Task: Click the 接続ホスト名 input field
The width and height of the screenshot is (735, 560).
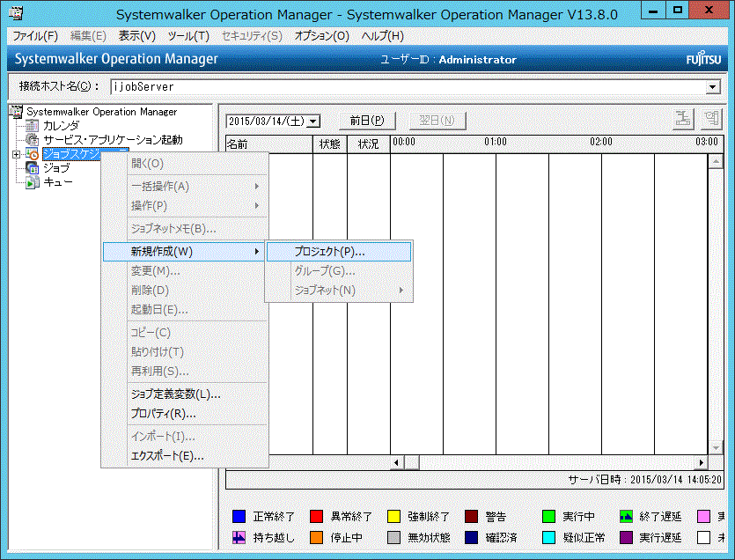Action: (x=408, y=87)
